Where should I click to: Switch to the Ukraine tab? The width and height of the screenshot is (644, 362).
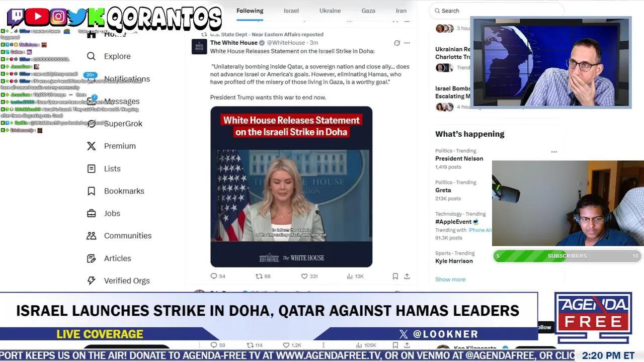pyautogui.click(x=330, y=11)
